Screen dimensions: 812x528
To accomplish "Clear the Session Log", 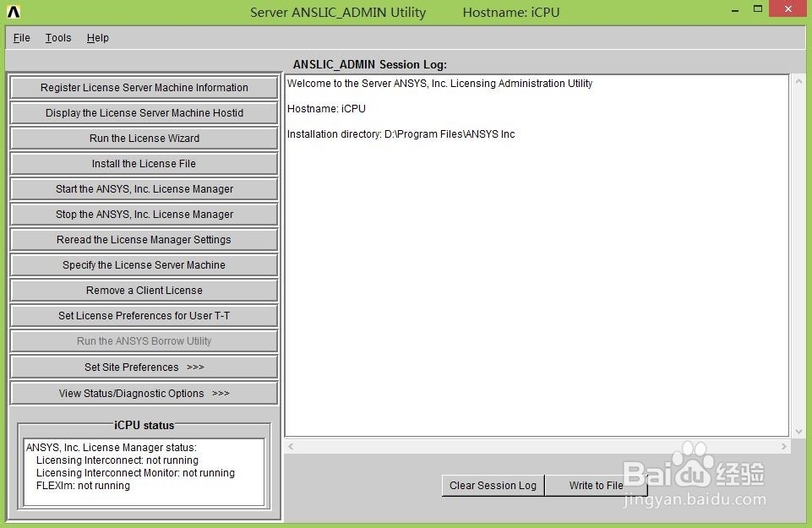I will (493, 485).
